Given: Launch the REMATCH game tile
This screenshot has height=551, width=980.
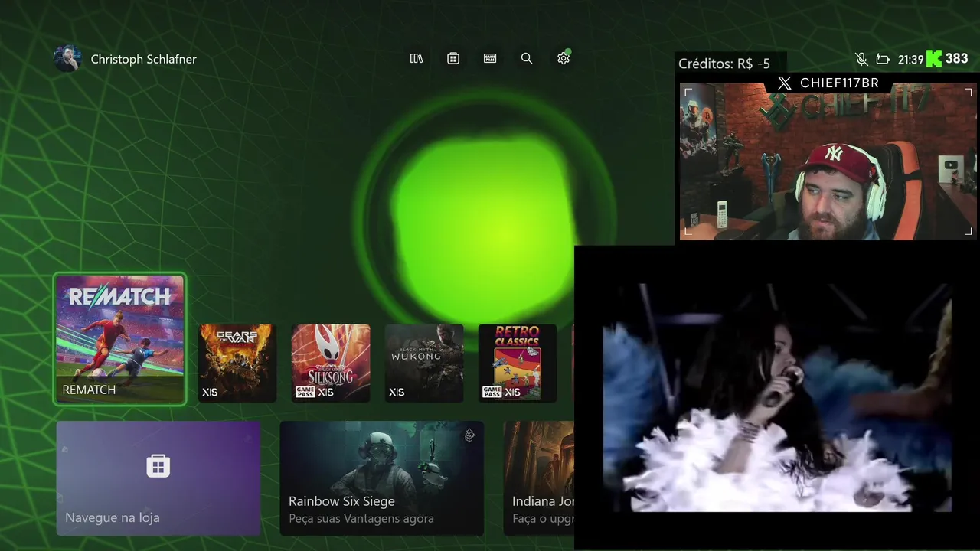Looking at the screenshot, I should click(x=120, y=340).
